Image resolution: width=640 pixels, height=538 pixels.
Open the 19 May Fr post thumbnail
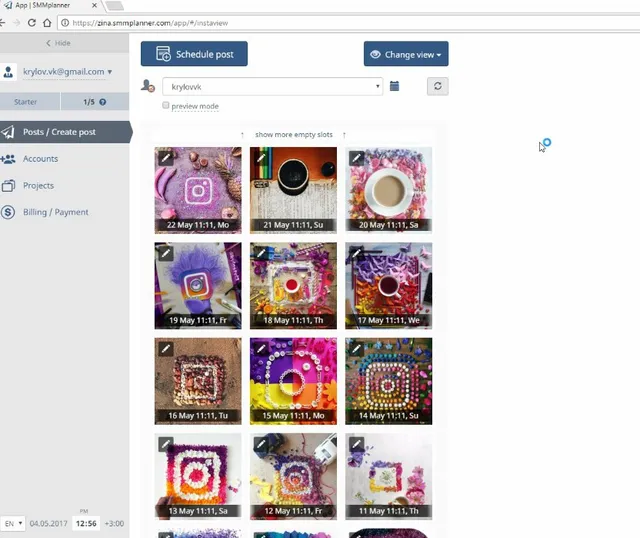pyautogui.click(x=198, y=286)
